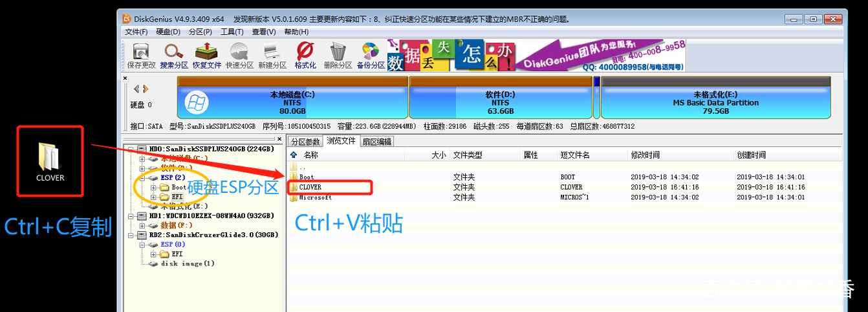The height and width of the screenshot is (312, 868).
Task: Click the 备份分区 (Backup Partition) icon
Action: (x=371, y=56)
